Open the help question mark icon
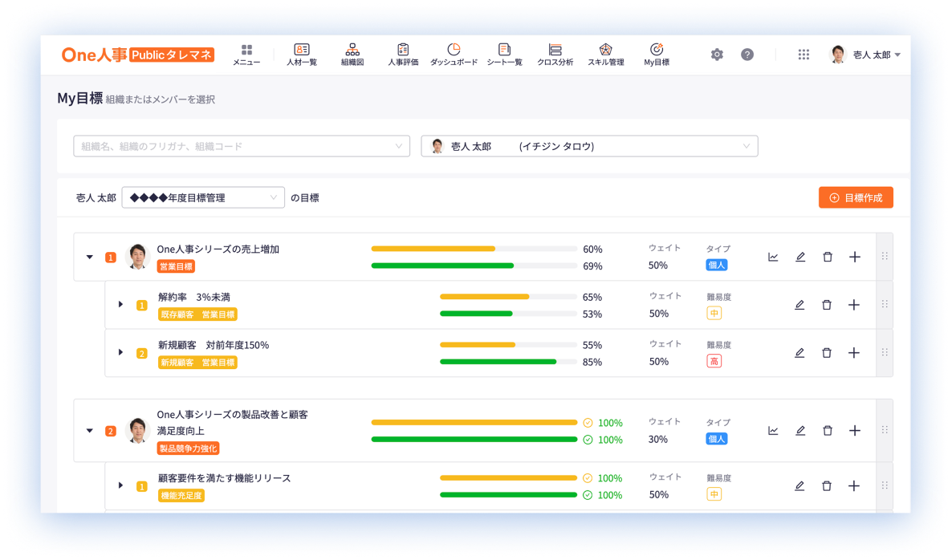The height and width of the screenshot is (560, 952). (x=747, y=55)
